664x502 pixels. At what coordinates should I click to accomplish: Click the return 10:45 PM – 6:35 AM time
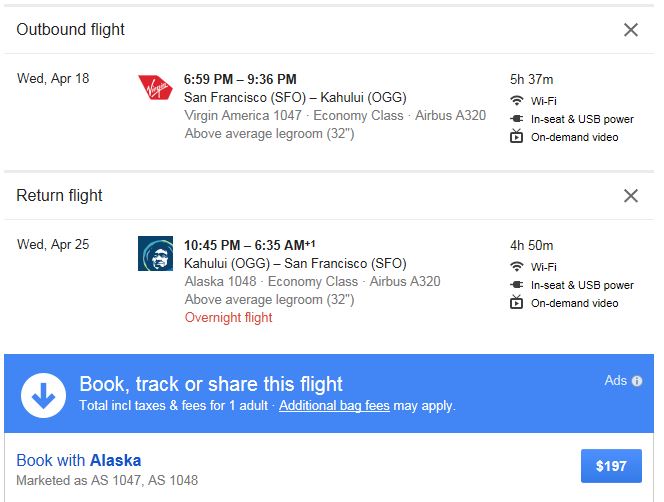tap(247, 246)
